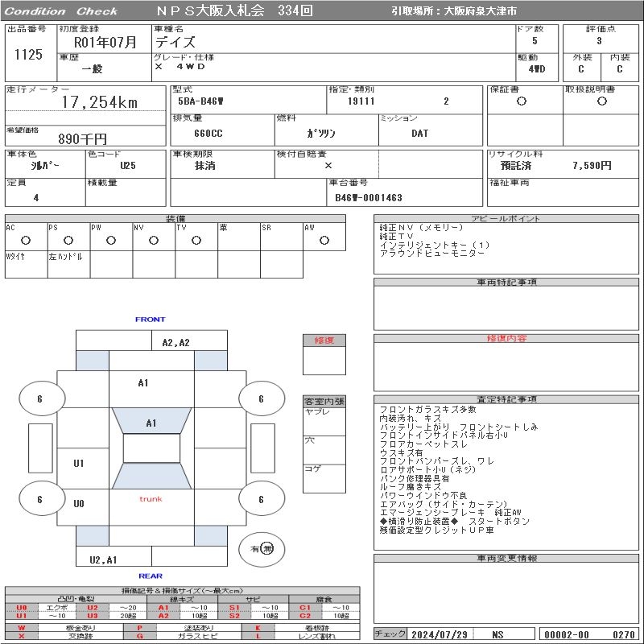Select the grade text X 4WD
The width and height of the screenshot is (644, 644).
(x=180, y=67)
